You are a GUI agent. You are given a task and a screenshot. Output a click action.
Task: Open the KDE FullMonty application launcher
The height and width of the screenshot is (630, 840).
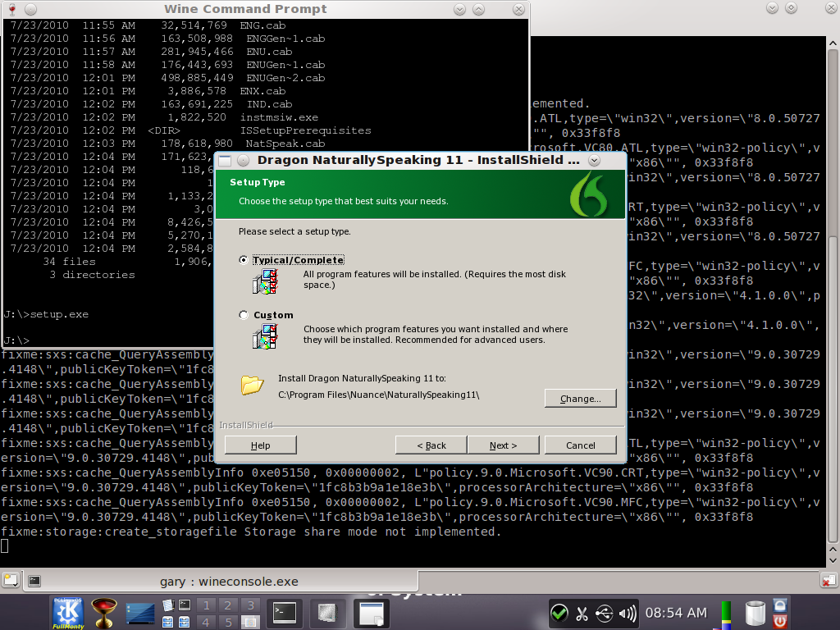(68, 613)
